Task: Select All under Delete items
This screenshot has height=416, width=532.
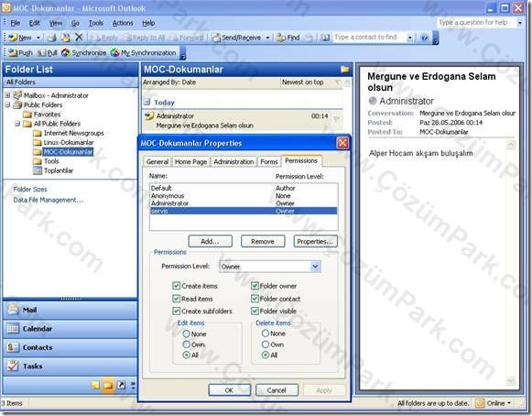Action: coord(266,355)
